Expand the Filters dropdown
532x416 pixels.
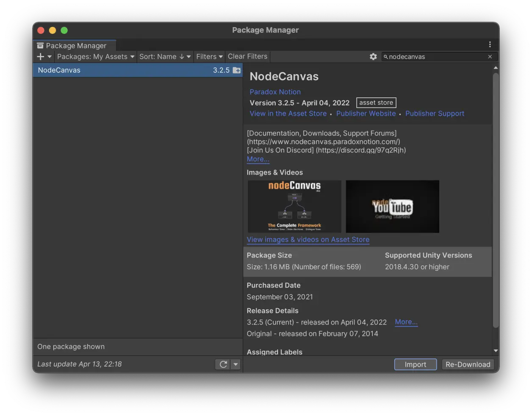[x=209, y=56]
